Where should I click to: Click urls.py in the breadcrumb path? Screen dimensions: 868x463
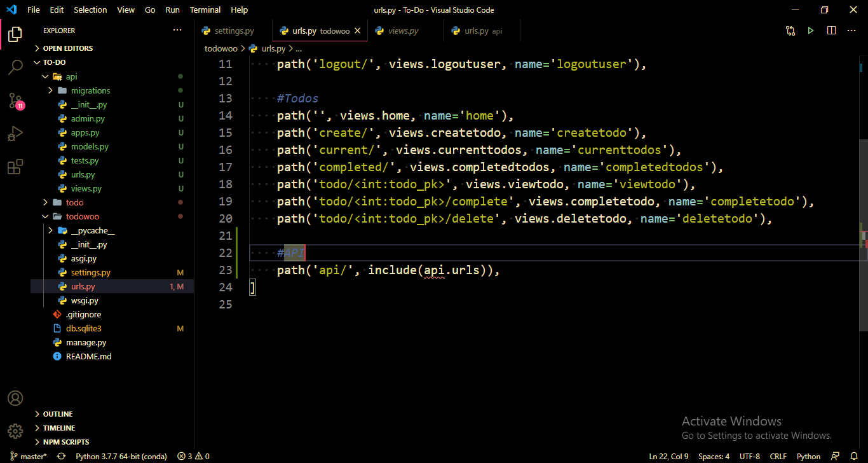click(x=273, y=48)
